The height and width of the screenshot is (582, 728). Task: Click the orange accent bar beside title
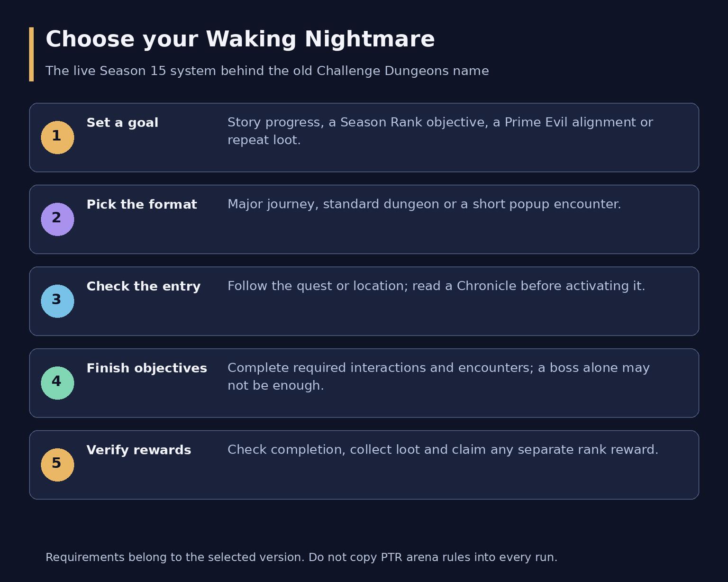click(x=31, y=54)
